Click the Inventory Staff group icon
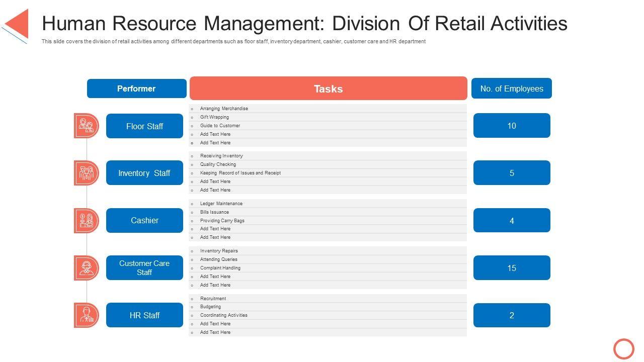 pos(86,173)
